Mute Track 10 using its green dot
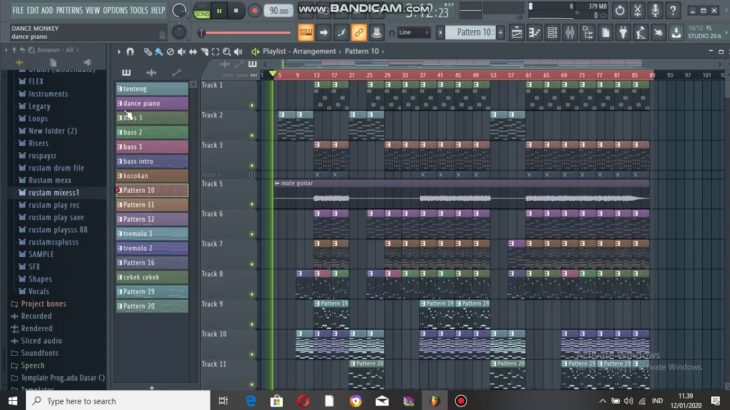Viewport: 730px width, 410px height. [x=252, y=354]
